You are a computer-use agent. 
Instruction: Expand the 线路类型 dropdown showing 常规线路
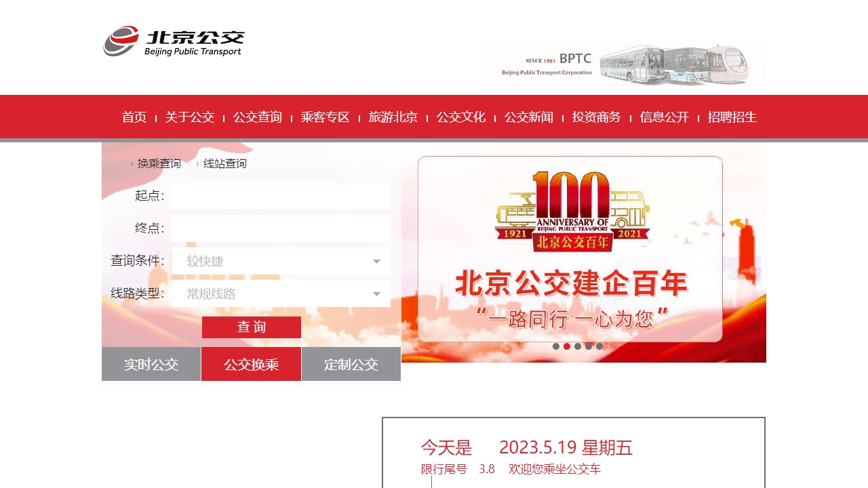coord(281,293)
